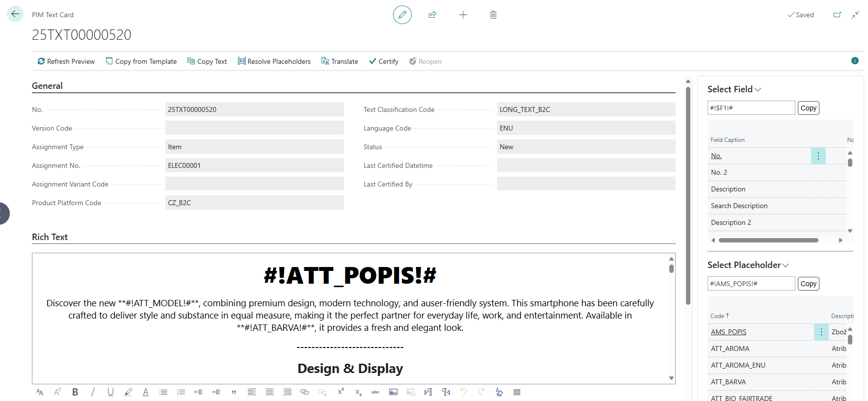Choose the Translate action
Viewport: 868px width, 401px height.
[340, 61]
